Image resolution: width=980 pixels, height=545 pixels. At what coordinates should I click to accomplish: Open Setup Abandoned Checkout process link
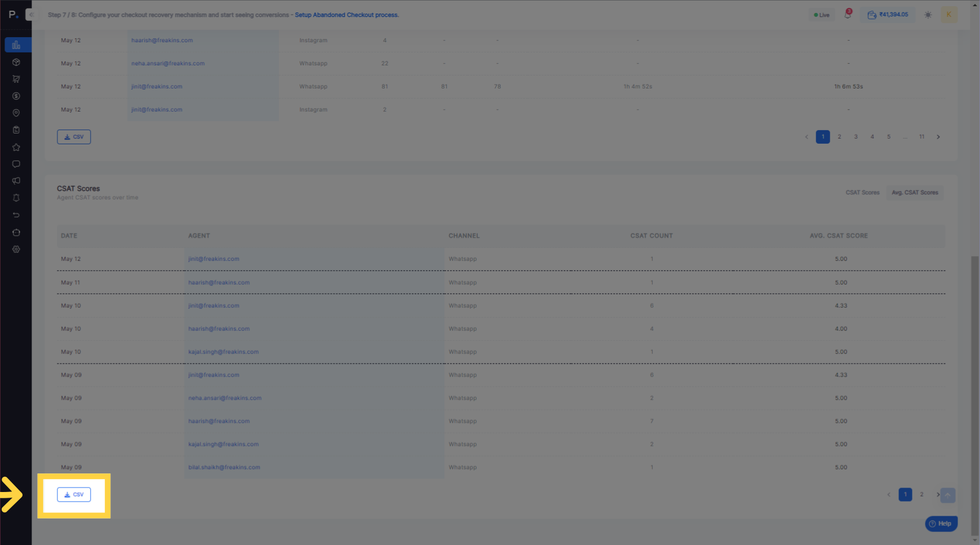pos(347,15)
